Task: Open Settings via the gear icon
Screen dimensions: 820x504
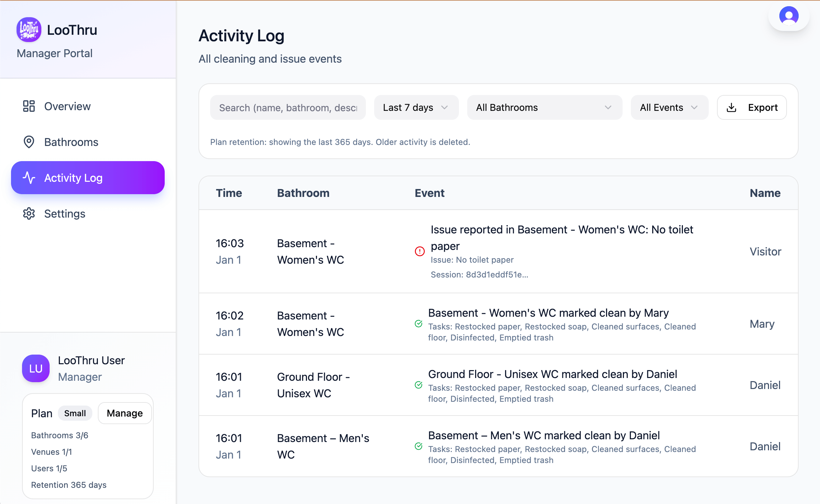Action: pyautogui.click(x=29, y=213)
